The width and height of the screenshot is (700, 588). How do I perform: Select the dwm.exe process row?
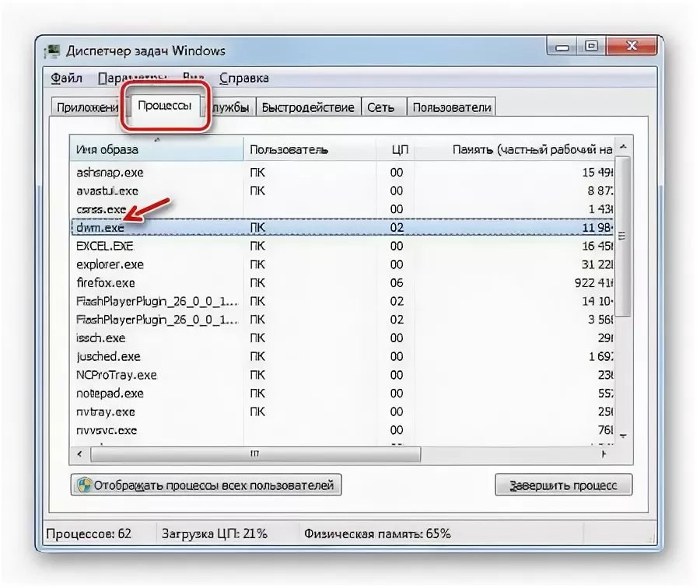pos(342,228)
